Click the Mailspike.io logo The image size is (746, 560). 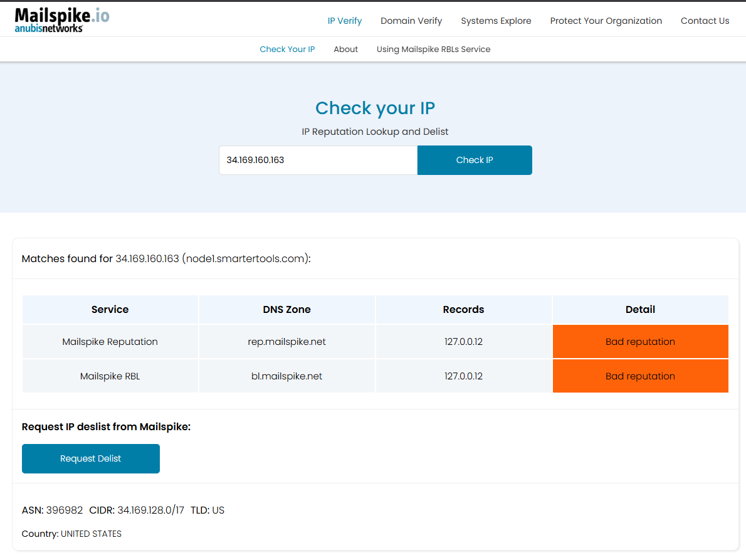[61, 19]
